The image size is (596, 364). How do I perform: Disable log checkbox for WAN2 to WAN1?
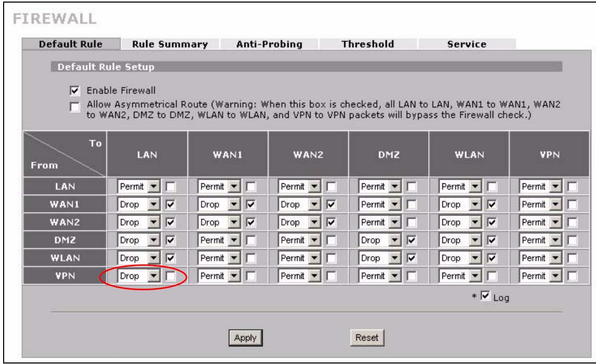tap(251, 223)
